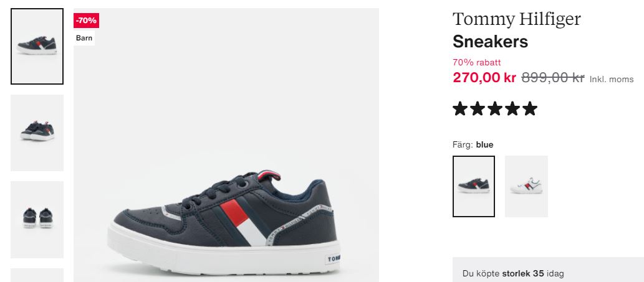Click the 70% rabatt text

[x=477, y=63]
